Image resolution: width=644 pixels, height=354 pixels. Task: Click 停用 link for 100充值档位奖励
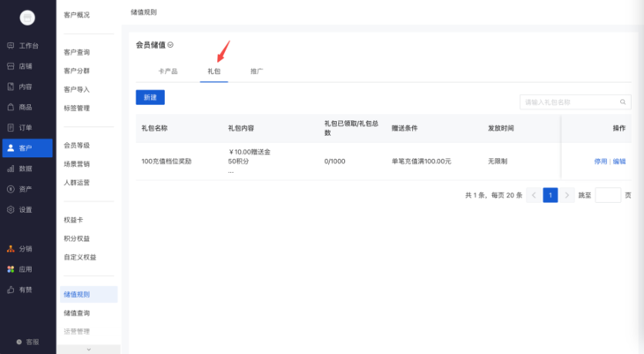(601, 162)
